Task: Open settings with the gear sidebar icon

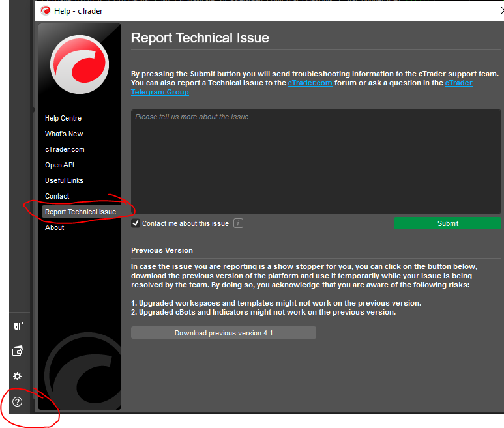Action: [18, 377]
